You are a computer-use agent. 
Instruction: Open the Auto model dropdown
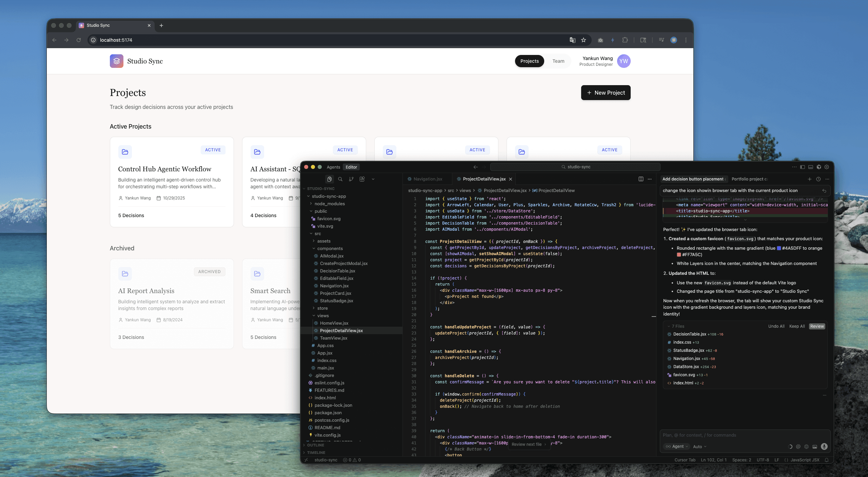[699, 446]
